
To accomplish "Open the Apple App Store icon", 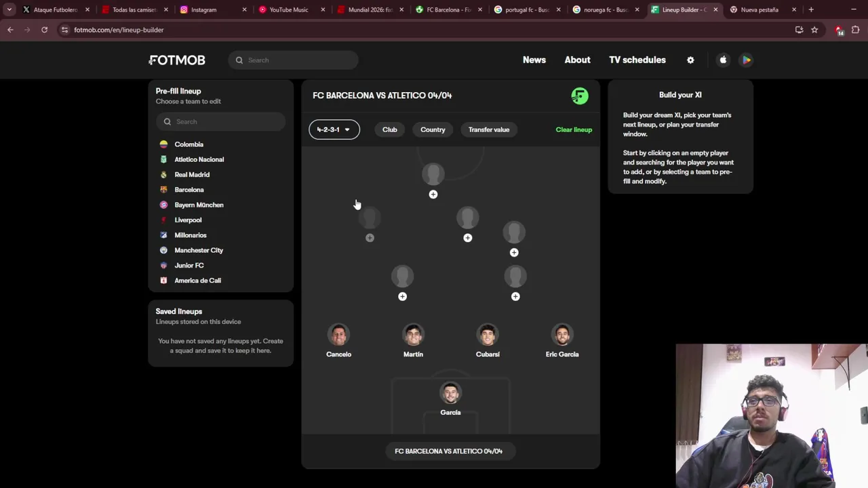I will tap(723, 60).
